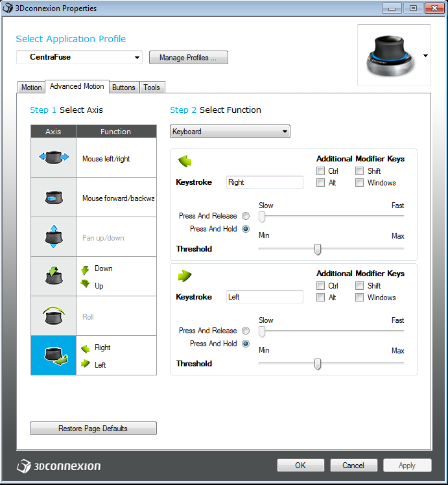Click the Axis column header
Screen dimensions: 448x485
coord(54,132)
